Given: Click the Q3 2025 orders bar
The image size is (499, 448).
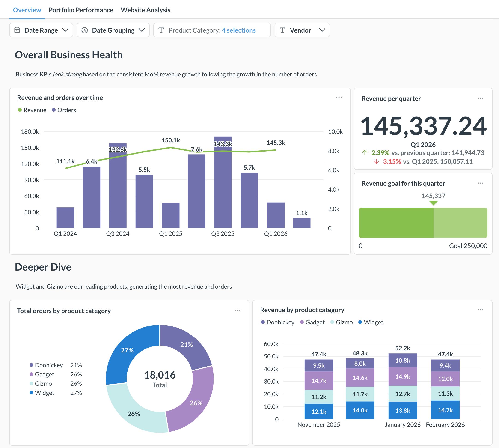Looking at the screenshot, I should tap(223, 182).
